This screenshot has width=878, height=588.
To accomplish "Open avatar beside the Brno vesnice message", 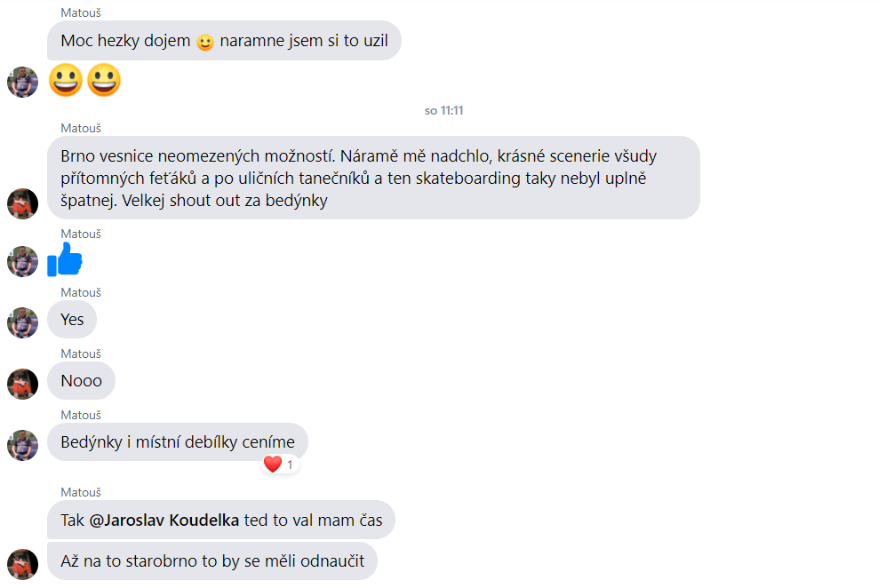I will 22,203.
